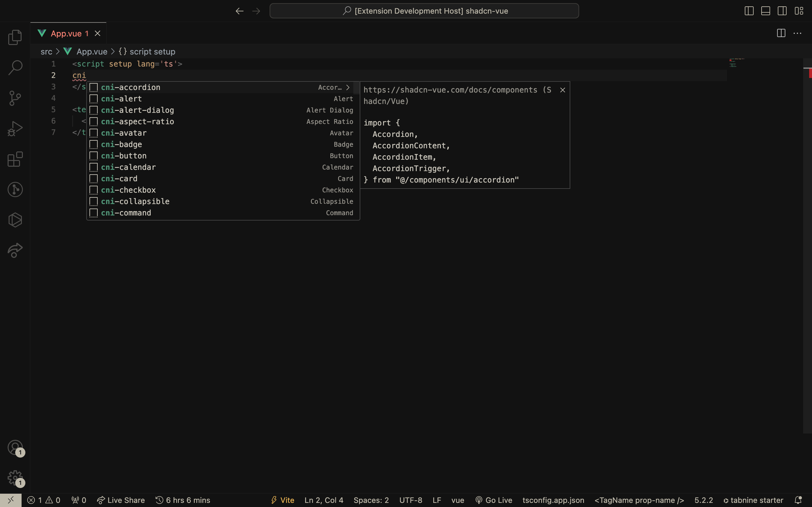Toggle the bottom Panel layout button
Viewport: 812px width, 507px height.
(765, 11)
